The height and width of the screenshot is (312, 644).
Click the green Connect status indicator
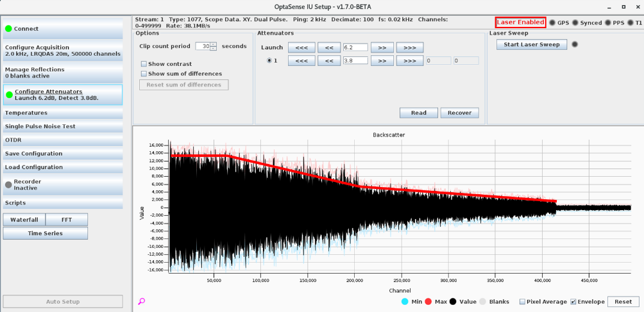[x=9, y=29]
